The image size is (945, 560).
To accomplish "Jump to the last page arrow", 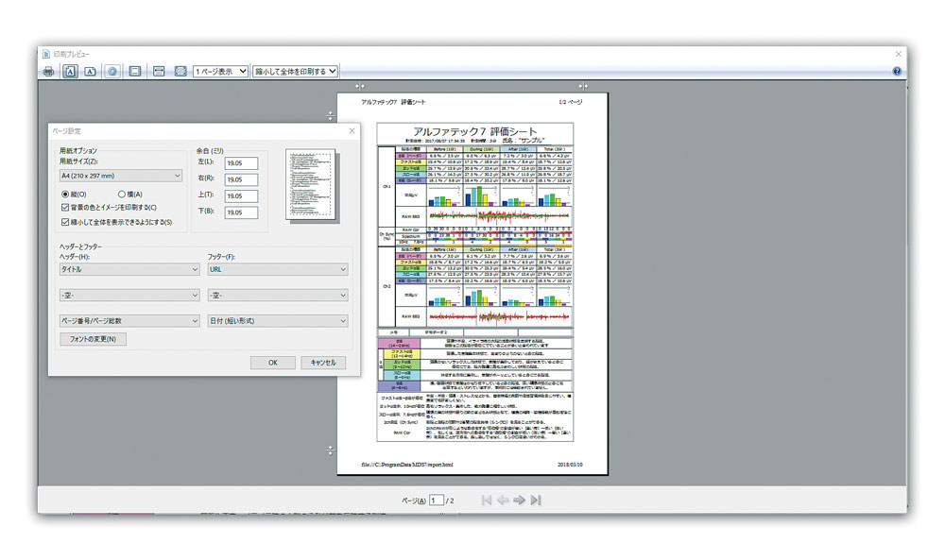I will pos(536,500).
